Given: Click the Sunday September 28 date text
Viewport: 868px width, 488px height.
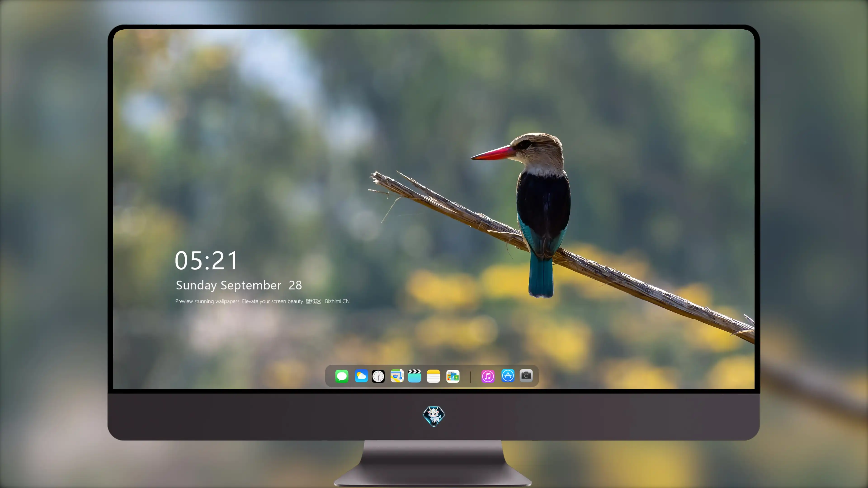Looking at the screenshot, I should tap(239, 286).
